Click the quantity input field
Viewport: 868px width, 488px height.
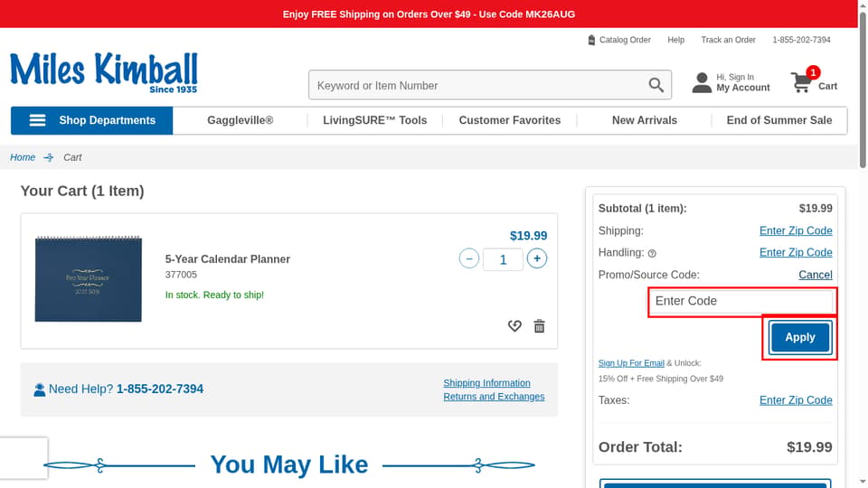tap(503, 259)
